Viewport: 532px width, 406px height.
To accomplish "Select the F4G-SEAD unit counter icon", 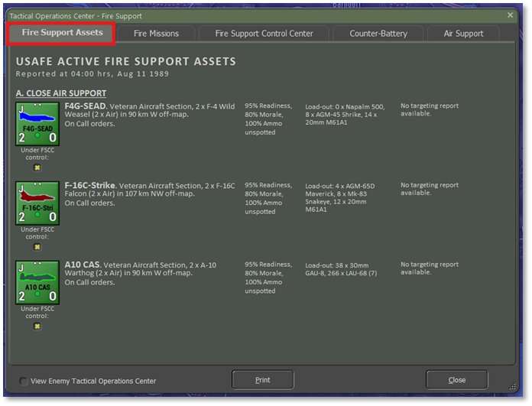I will pyautogui.click(x=37, y=122).
